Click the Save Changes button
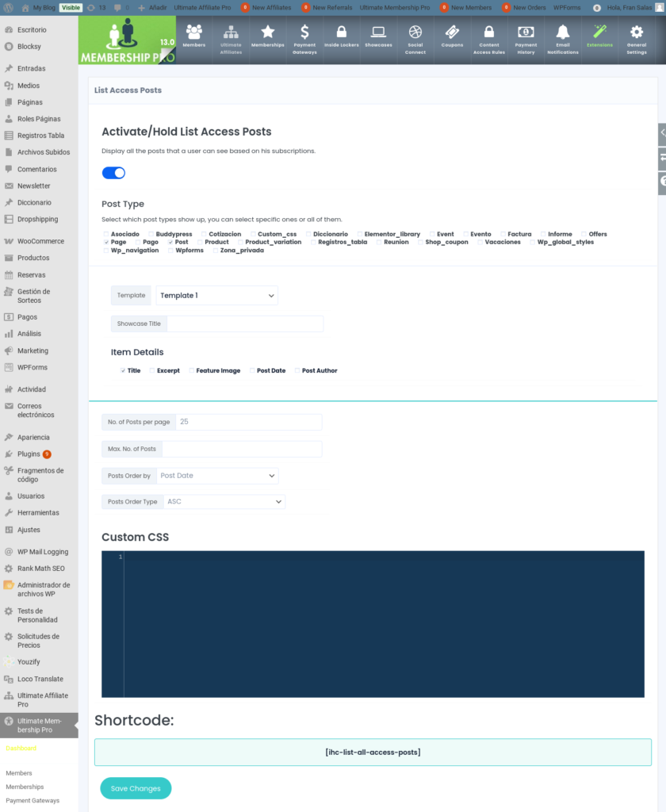 coord(136,788)
